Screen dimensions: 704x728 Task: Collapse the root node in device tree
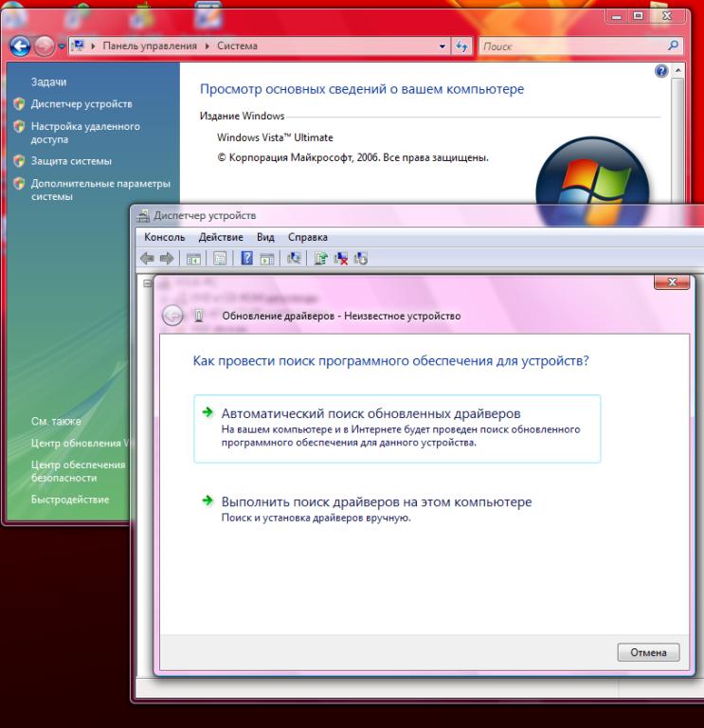pos(148,282)
